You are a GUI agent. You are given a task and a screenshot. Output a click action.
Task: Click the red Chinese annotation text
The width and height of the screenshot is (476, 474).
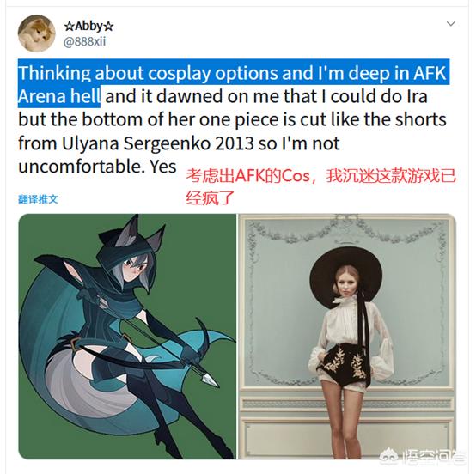click(x=320, y=187)
